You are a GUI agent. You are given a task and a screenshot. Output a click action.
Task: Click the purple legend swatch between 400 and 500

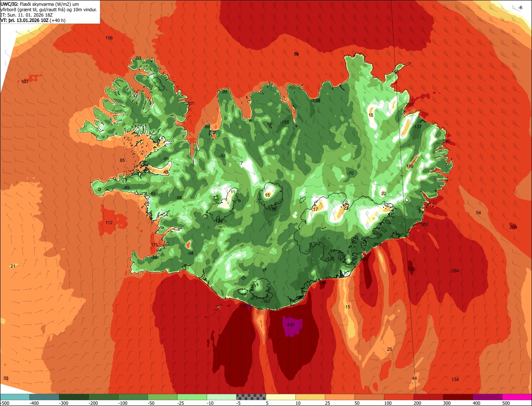coord(488,396)
